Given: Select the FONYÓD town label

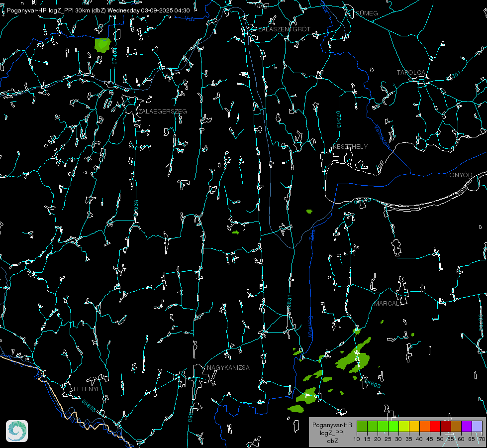Looking at the screenshot, I should pos(459,175).
